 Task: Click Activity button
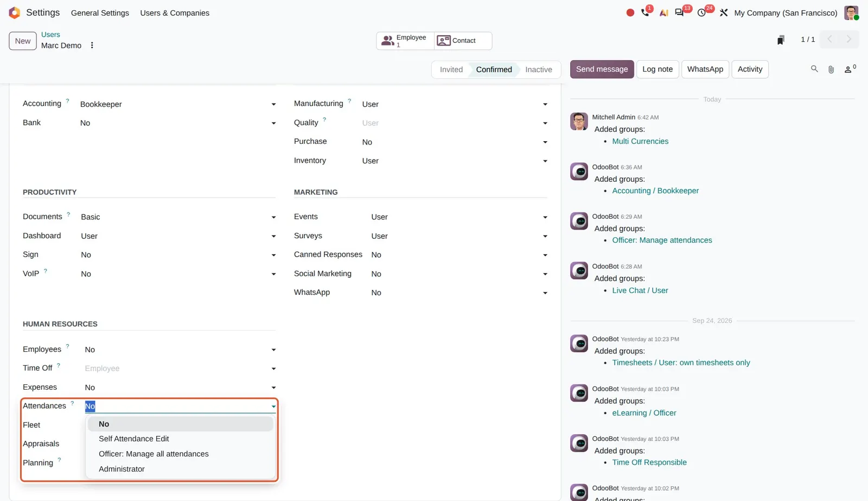(750, 69)
